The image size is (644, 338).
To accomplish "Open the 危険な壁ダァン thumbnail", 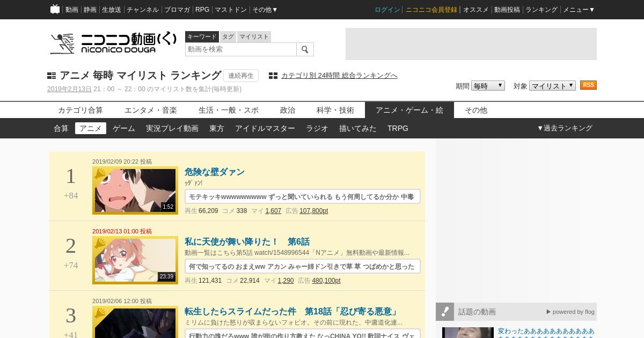I will (135, 190).
